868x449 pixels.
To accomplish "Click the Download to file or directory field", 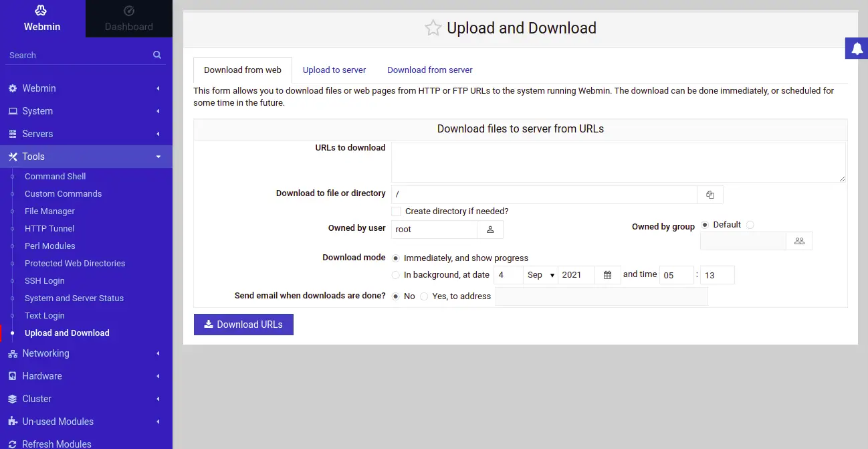I will tap(544, 195).
